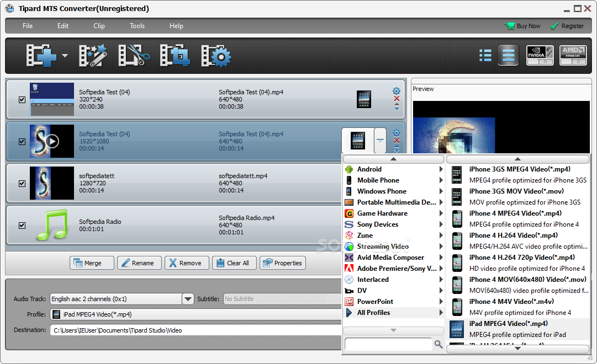Screen dimensions: 597x364
Task: Click the profile search magnifier icon
Action: [438, 344]
